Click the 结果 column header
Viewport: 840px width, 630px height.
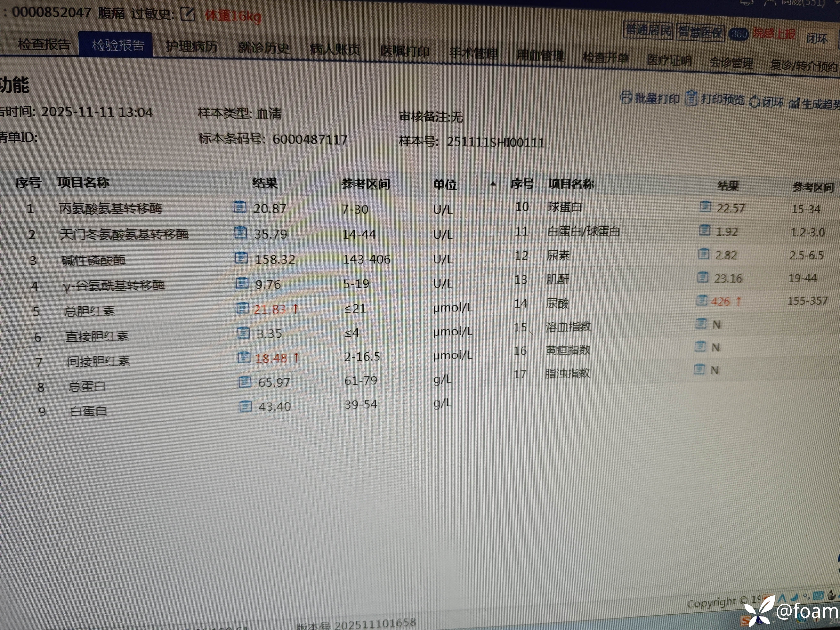(x=265, y=183)
